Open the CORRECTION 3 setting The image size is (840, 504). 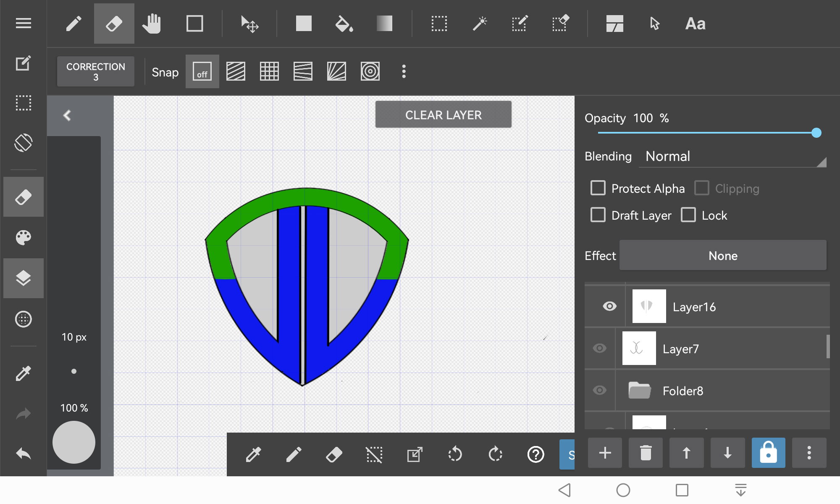96,71
